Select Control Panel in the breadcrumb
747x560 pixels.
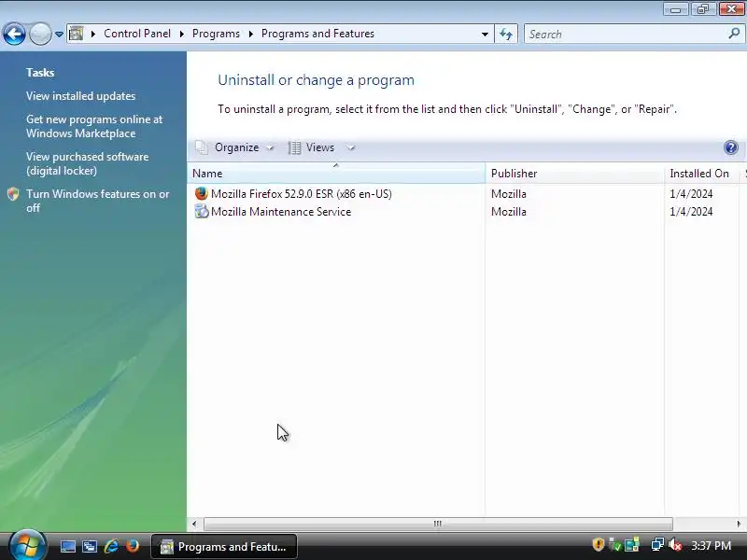click(x=137, y=34)
